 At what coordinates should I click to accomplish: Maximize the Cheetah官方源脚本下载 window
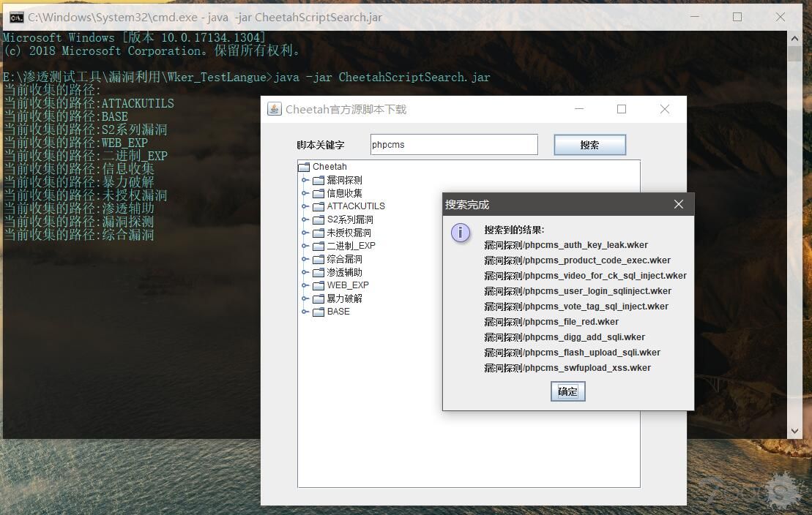tap(622, 109)
